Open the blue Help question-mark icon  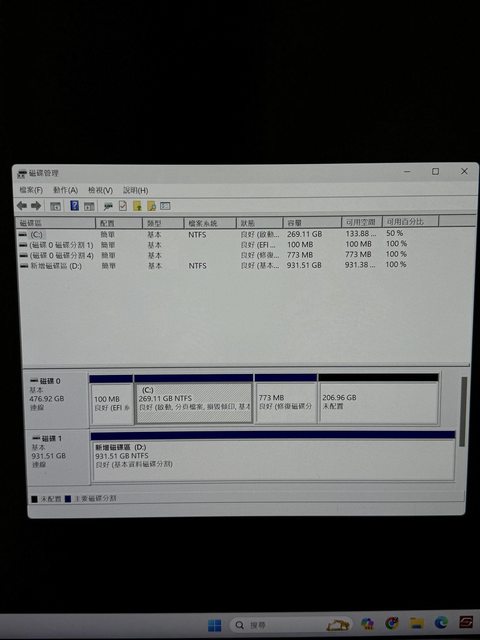pyautogui.click(x=74, y=206)
